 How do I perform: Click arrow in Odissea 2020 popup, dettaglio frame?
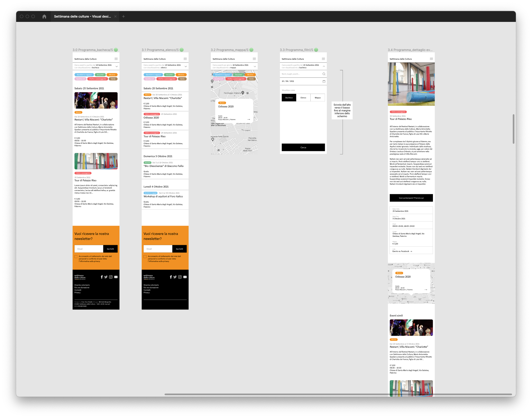[x=426, y=290]
